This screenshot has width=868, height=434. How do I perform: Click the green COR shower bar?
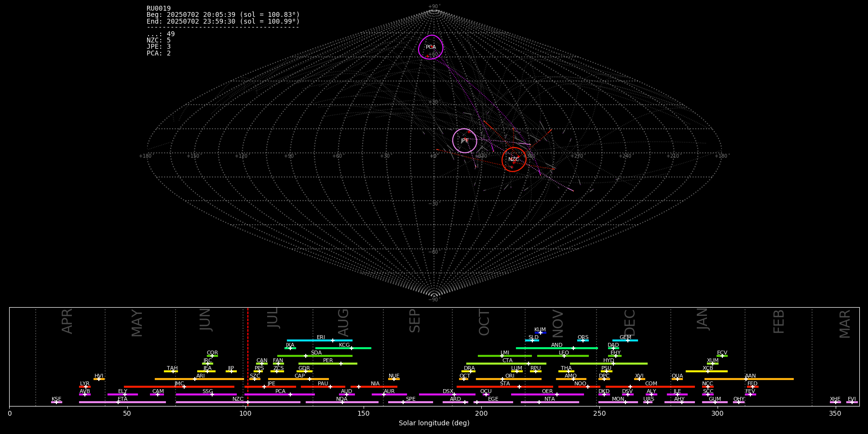tap(212, 356)
